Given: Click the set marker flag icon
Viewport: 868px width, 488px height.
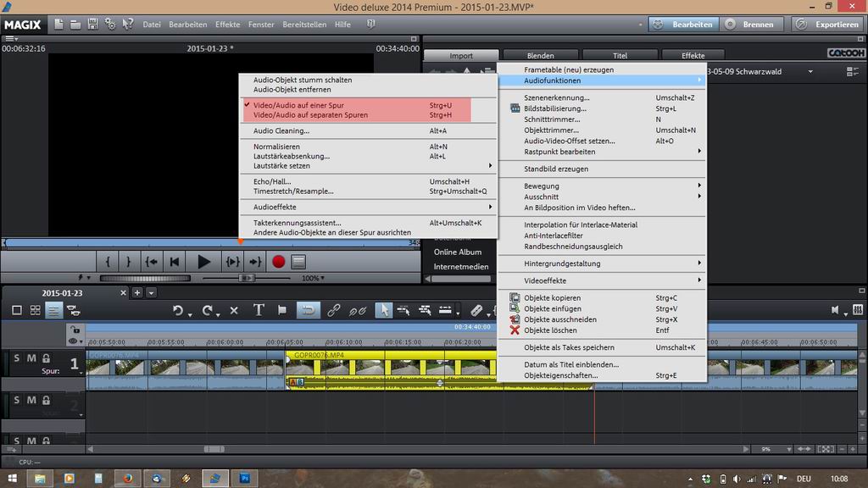Looking at the screenshot, I should tap(282, 310).
